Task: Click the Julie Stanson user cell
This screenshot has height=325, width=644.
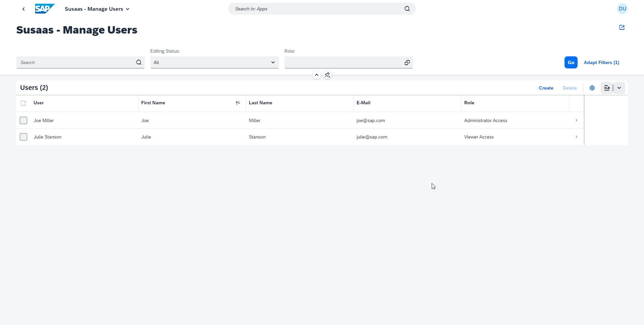Action: click(47, 137)
